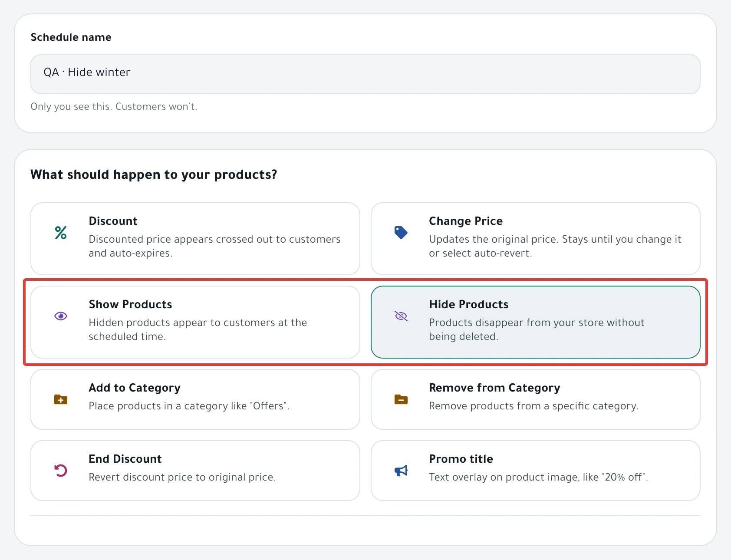The width and height of the screenshot is (731, 560).
Task: Click the Remove from Category card title
Action: 494,388
